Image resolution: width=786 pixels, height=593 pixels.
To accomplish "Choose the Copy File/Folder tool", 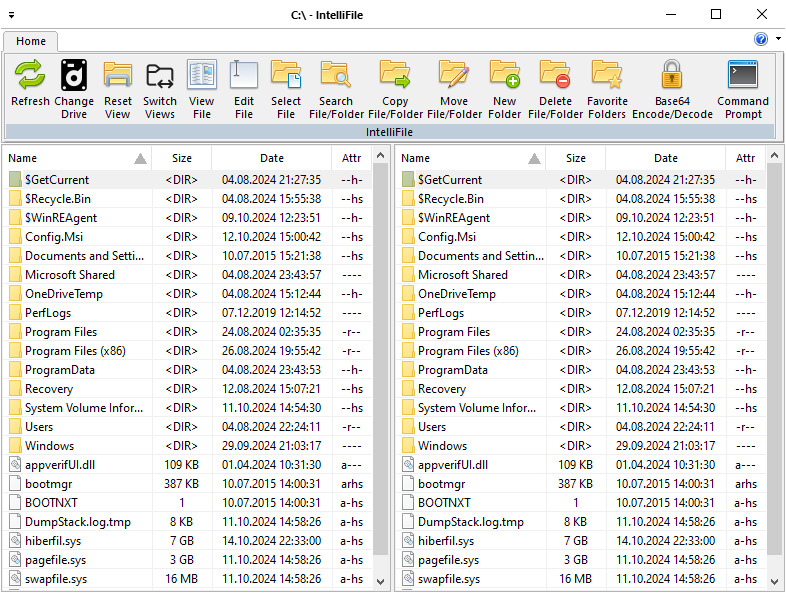I will pos(395,89).
